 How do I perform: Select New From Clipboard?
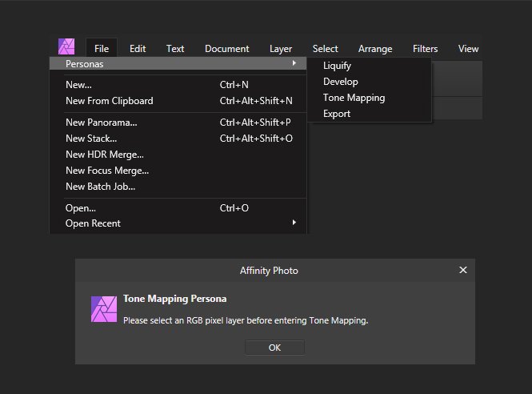pyautogui.click(x=178, y=101)
